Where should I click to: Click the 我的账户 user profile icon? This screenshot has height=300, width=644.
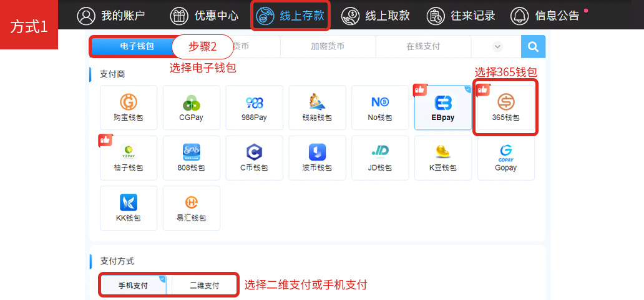[x=86, y=16]
